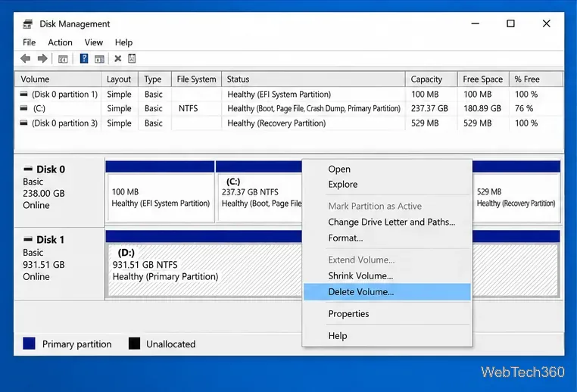Click the Delete X toolbar icon
Image resolution: width=577 pixels, height=392 pixels.
[118, 58]
